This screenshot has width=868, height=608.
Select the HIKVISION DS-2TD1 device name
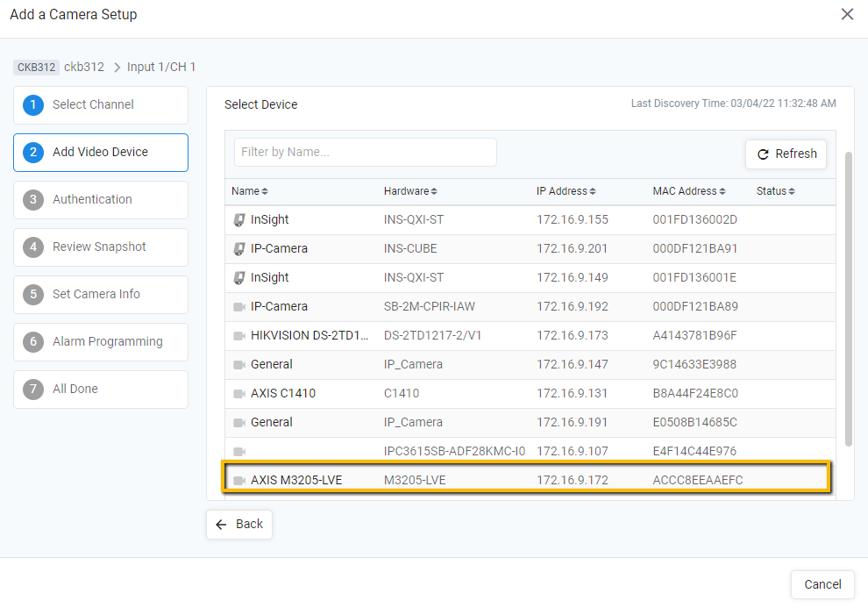(309, 335)
